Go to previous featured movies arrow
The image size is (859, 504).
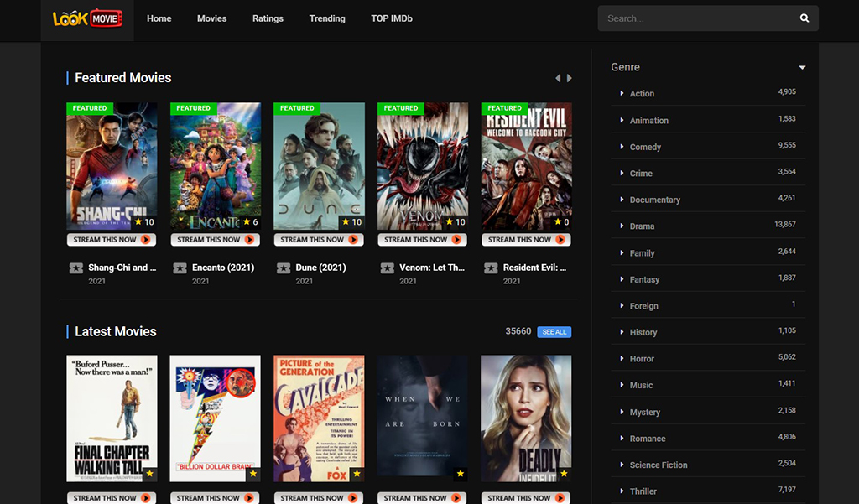(558, 78)
